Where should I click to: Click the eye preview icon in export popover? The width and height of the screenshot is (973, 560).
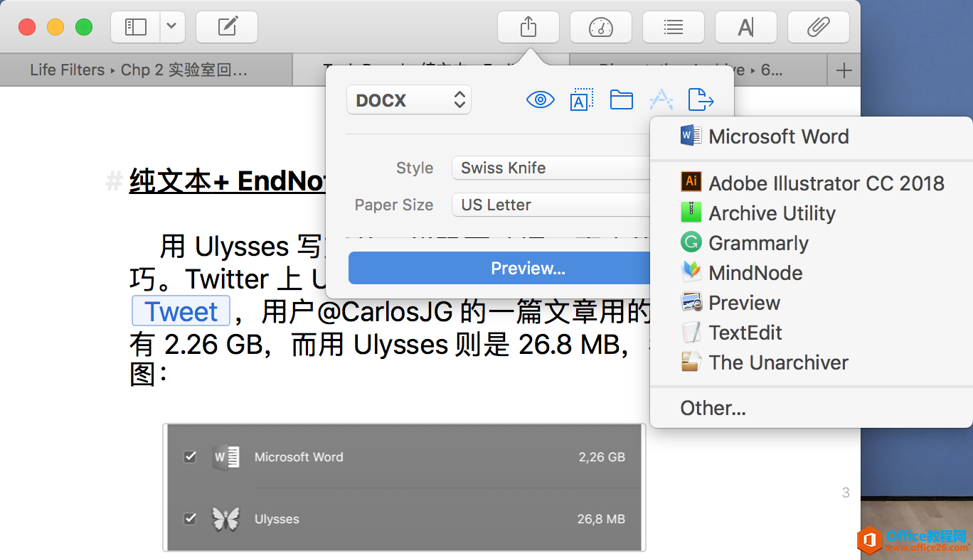541,100
